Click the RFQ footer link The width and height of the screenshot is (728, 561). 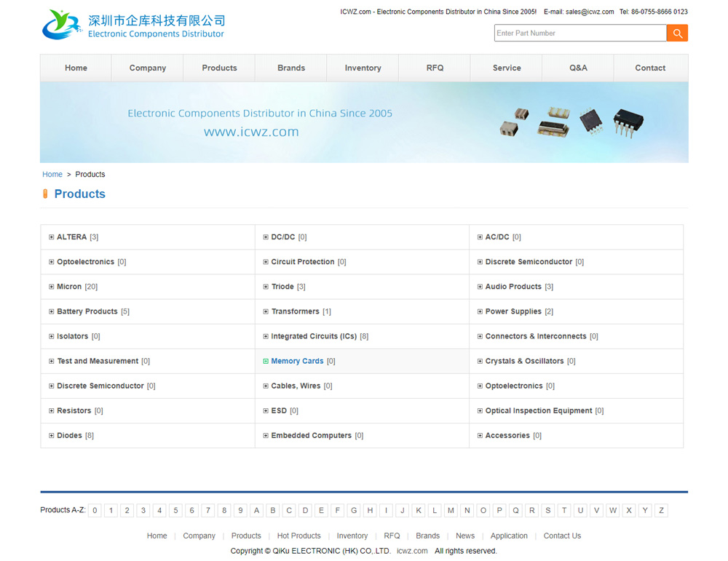[x=392, y=536]
